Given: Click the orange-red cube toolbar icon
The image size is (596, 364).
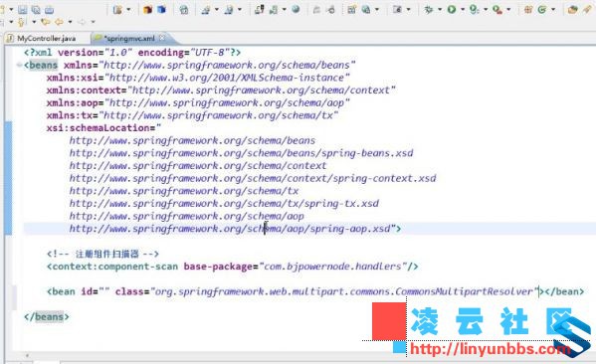Looking at the screenshot, I should (147, 10).
